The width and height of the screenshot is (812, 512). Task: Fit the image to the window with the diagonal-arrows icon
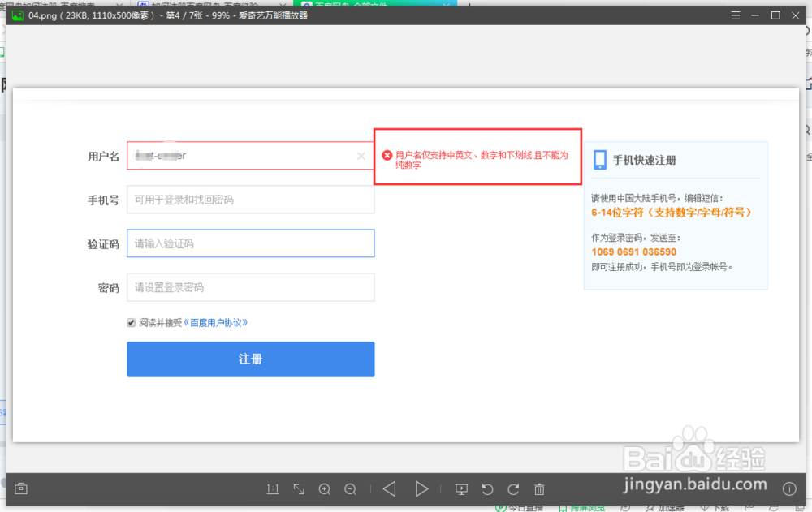click(x=299, y=489)
